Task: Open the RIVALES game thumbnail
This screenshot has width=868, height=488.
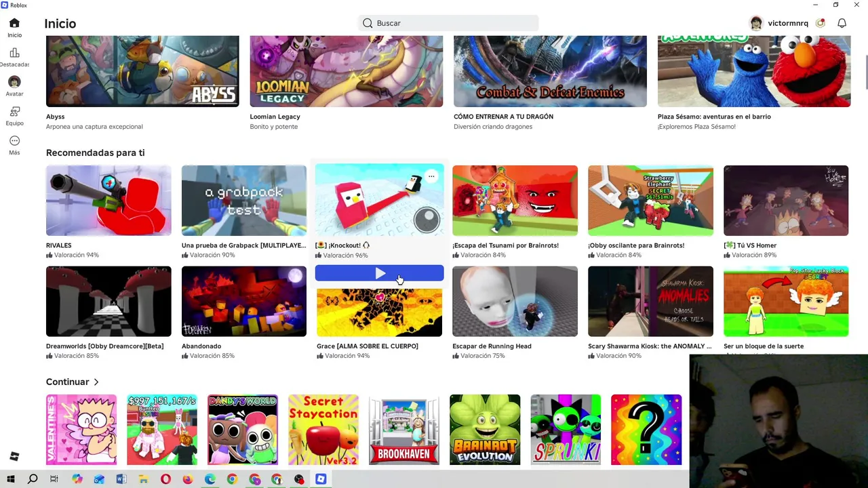Action: [108, 201]
